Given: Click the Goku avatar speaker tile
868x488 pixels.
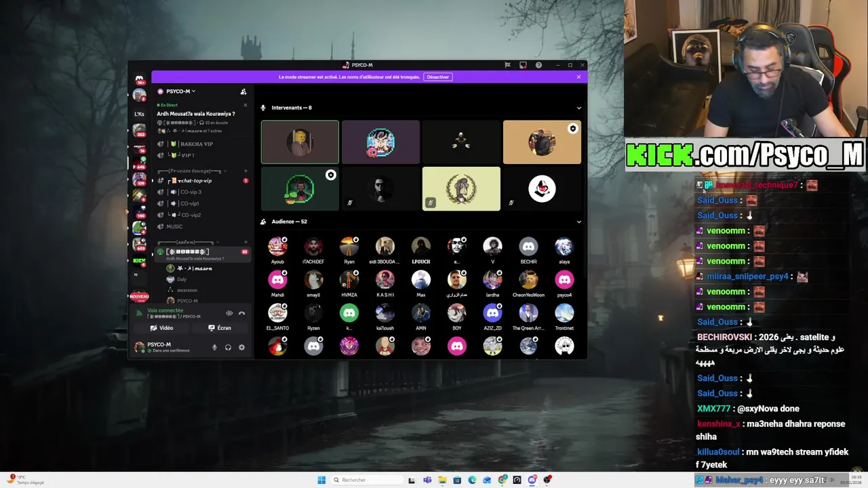Looking at the screenshot, I should 380,142.
